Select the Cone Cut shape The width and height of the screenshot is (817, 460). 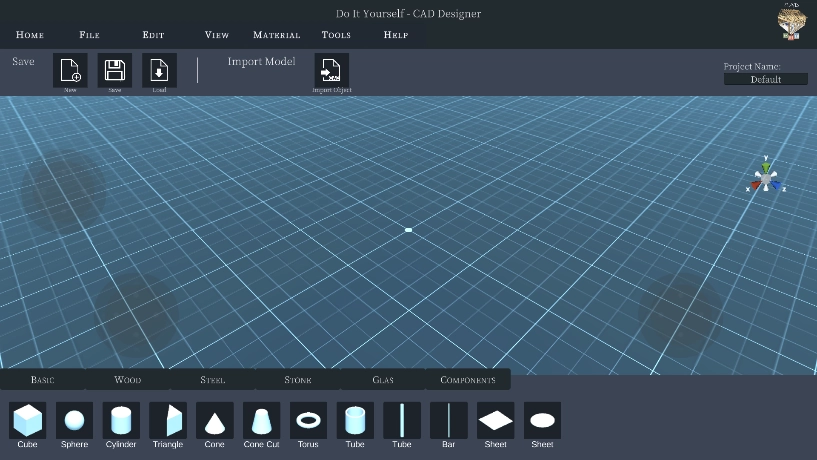click(261, 420)
